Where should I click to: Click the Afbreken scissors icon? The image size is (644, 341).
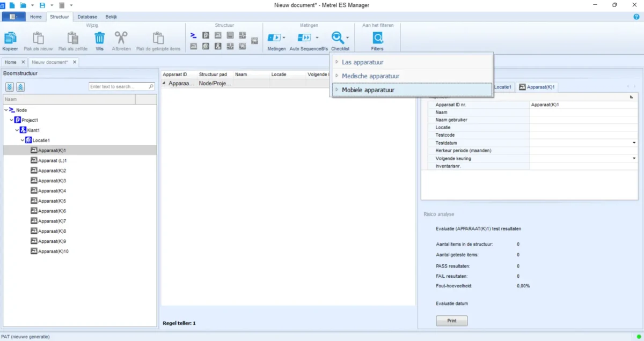pos(121,38)
